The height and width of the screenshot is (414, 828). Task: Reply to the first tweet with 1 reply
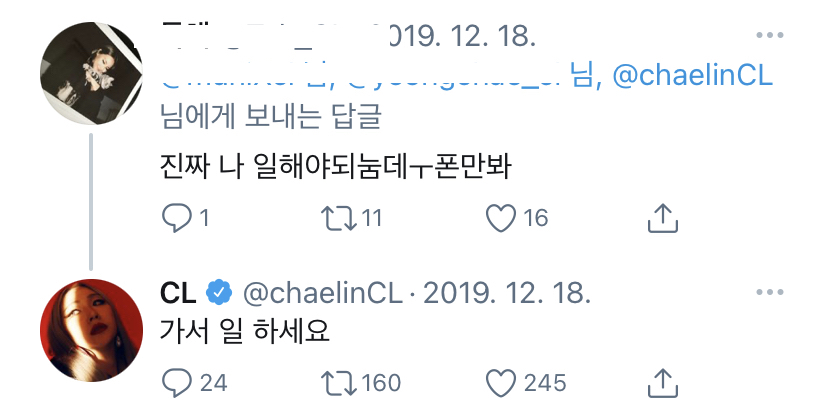[177, 217]
